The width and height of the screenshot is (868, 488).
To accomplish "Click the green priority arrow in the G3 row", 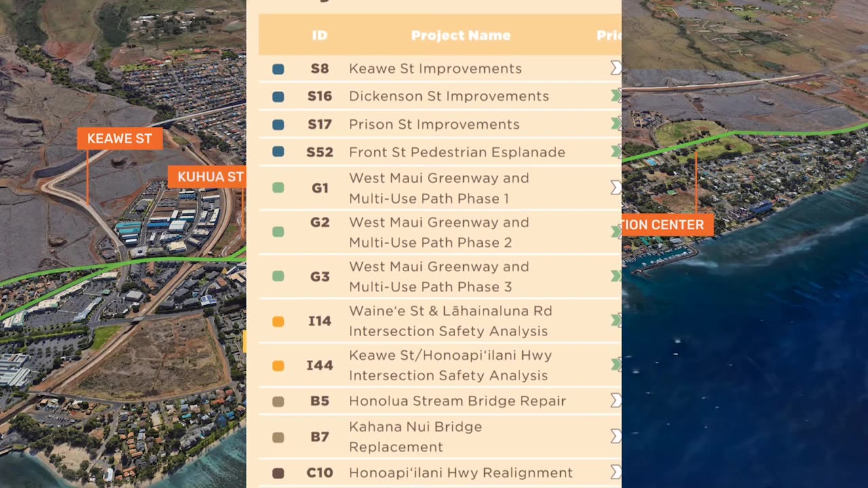I will tap(616, 276).
